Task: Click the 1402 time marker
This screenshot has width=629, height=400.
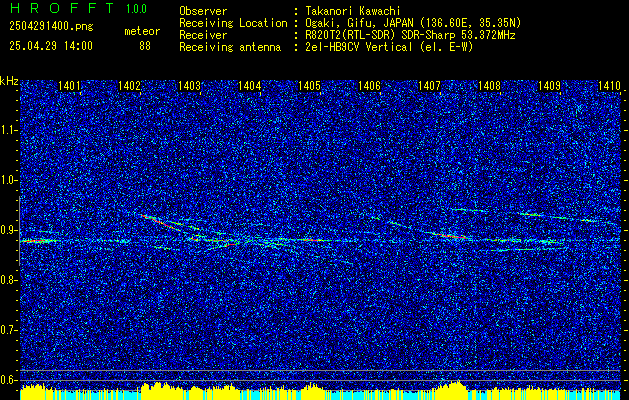Action: point(129,85)
